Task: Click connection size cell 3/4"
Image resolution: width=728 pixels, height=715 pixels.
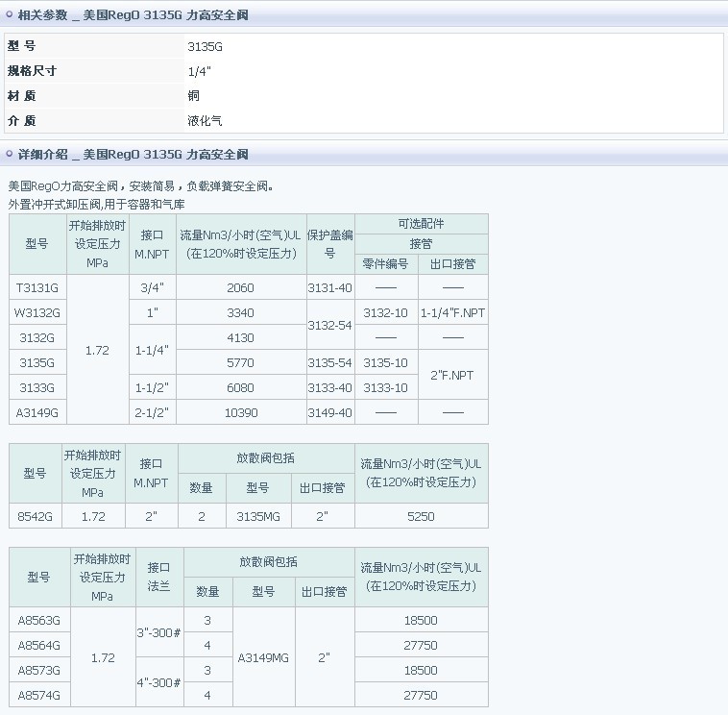Action: (153, 287)
